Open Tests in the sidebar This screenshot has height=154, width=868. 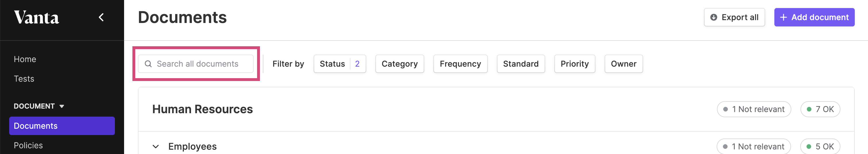pos(24,79)
